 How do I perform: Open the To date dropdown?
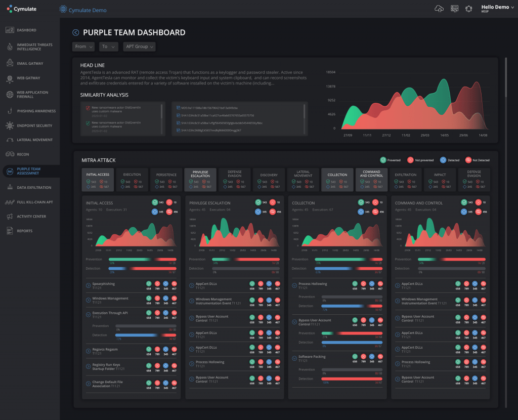click(x=108, y=47)
